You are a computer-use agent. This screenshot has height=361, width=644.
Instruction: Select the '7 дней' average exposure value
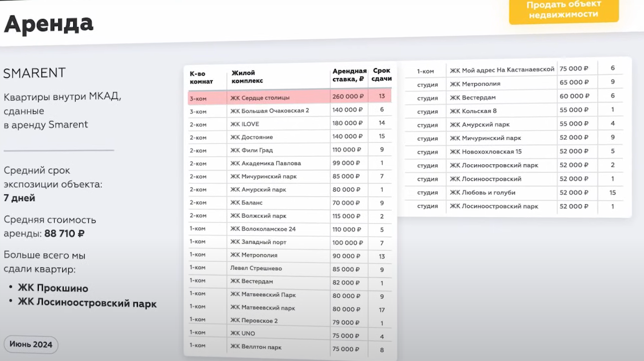(19, 198)
